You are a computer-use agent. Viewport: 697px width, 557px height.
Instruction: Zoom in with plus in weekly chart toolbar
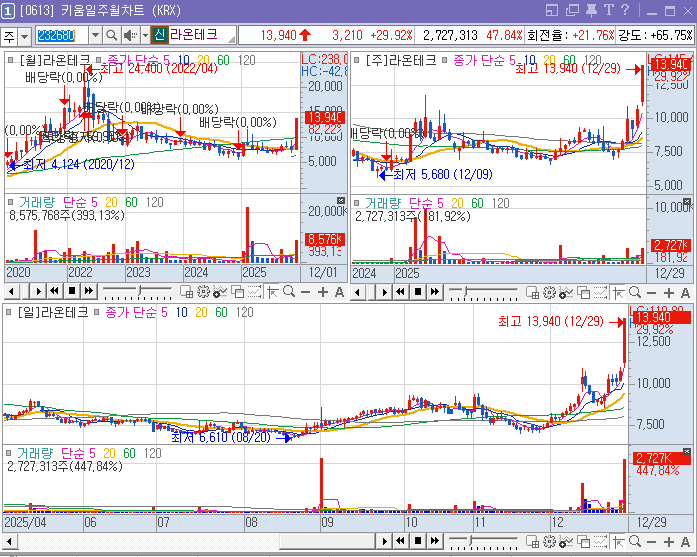coord(669,293)
